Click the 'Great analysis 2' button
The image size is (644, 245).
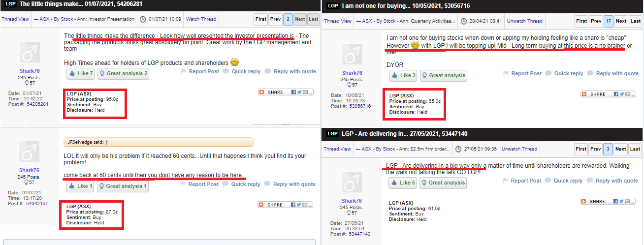coord(123,74)
